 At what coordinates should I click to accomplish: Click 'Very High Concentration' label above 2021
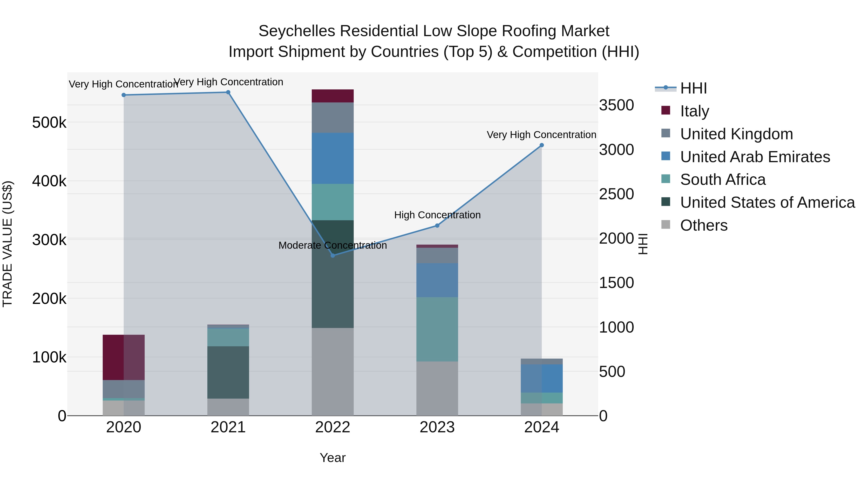[x=228, y=82]
